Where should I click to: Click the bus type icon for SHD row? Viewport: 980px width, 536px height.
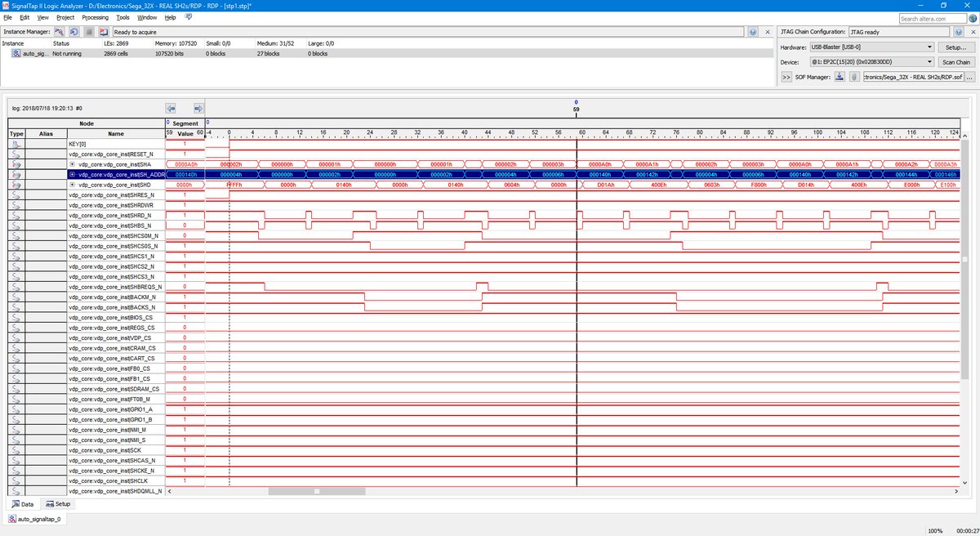pyautogui.click(x=16, y=185)
